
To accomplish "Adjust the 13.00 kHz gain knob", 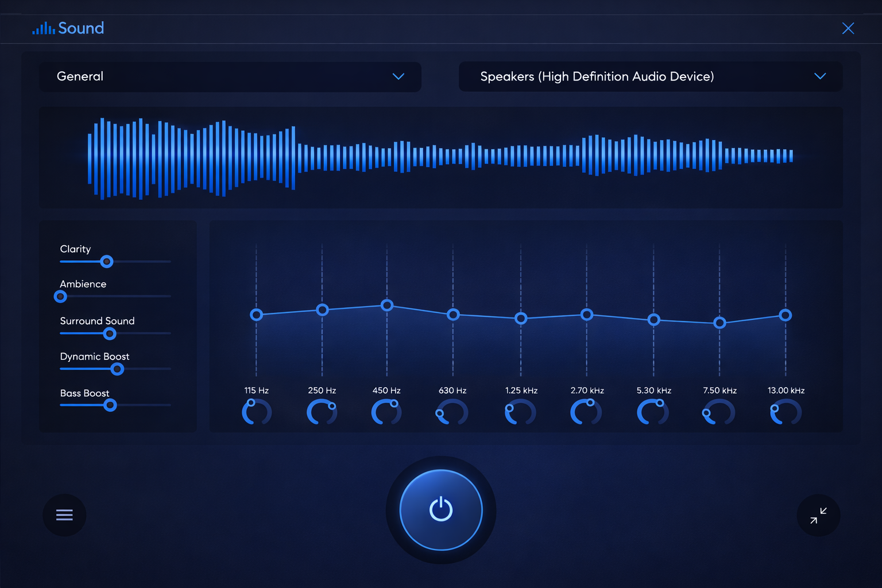I will point(785,411).
